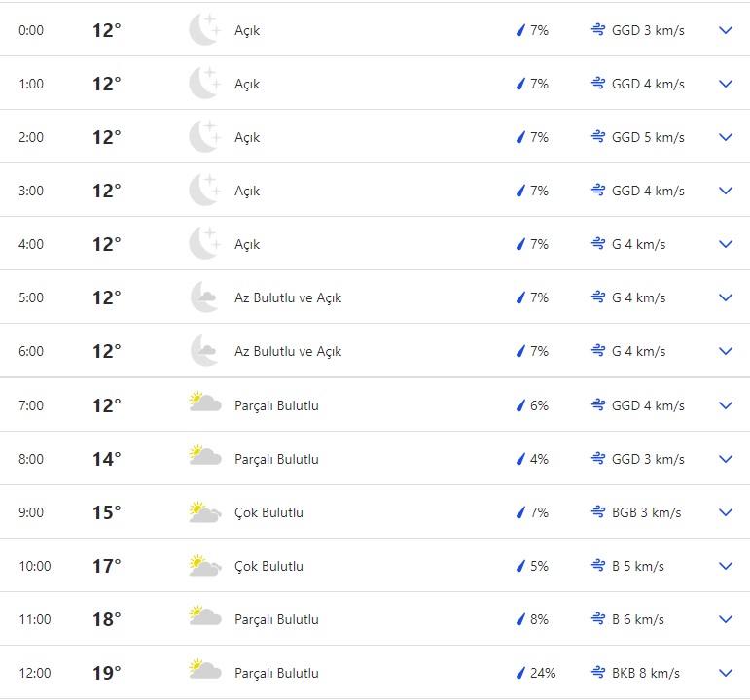
Task: Expand the 6:00 hourly row chevron
Action: pyautogui.click(x=725, y=351)
